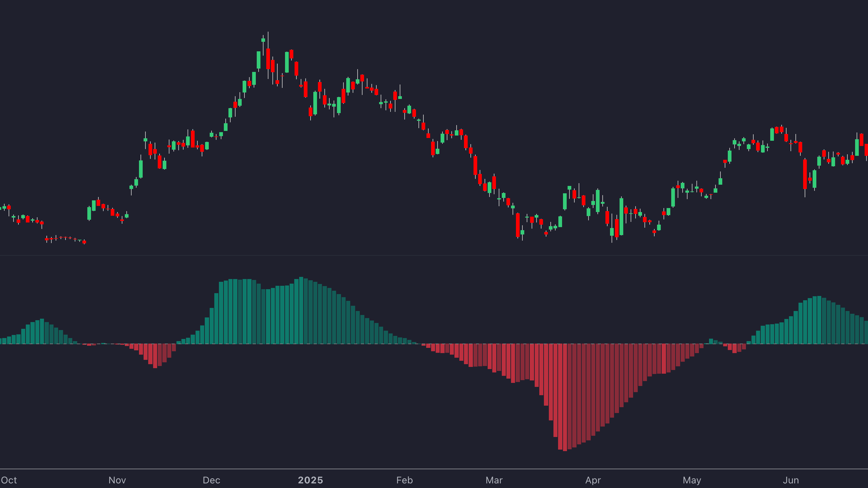868x488 pixels.
Task: Select the Mar label on the time axis
Action: click(x=494, y=480)
